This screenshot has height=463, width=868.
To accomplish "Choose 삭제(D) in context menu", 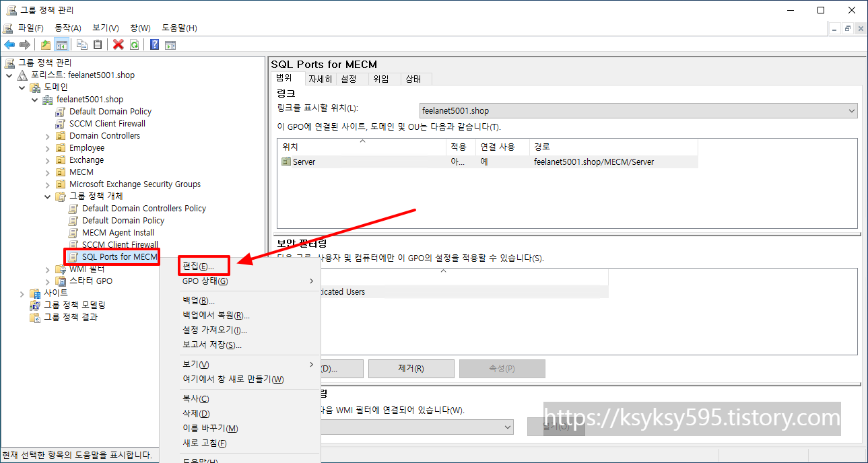I will [240, 413].
